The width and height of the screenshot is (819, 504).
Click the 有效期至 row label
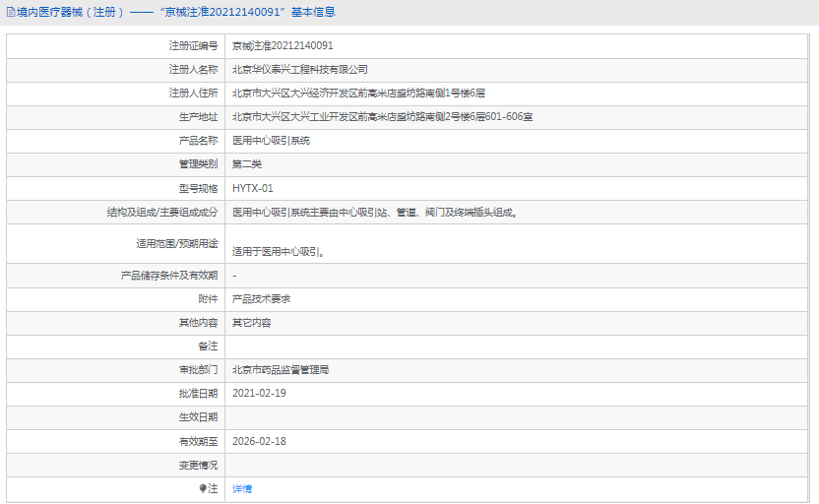coord(199,441)
